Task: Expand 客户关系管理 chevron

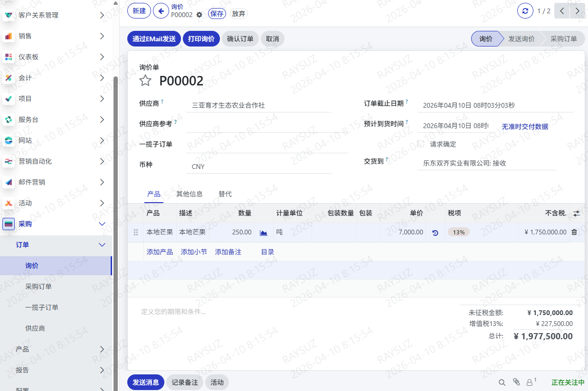Action: [x=102, y=15]
